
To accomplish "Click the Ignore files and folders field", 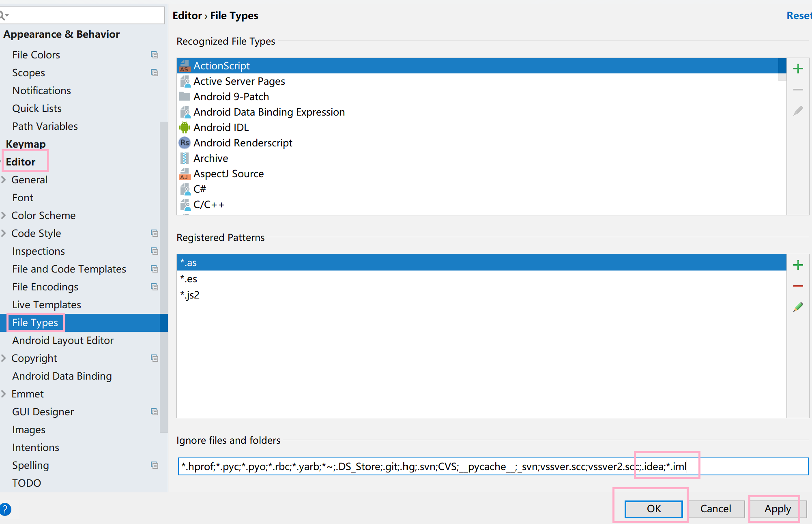I will click(x=406, y=466).
